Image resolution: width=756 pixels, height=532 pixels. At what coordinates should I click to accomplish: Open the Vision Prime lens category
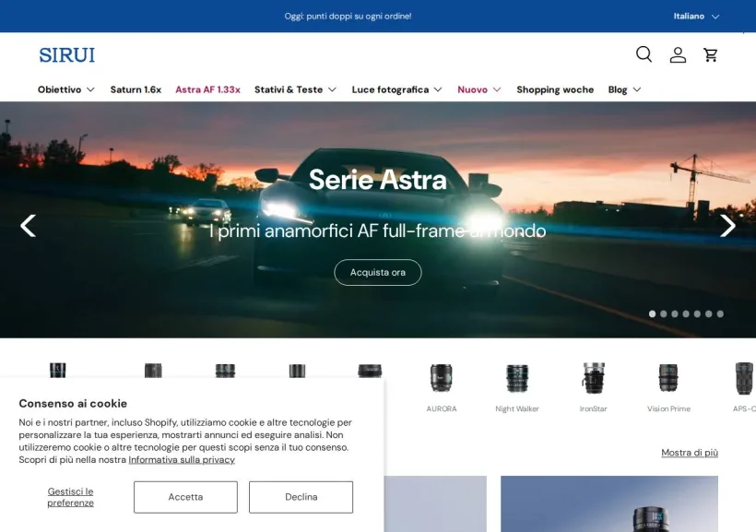point(668,388)
